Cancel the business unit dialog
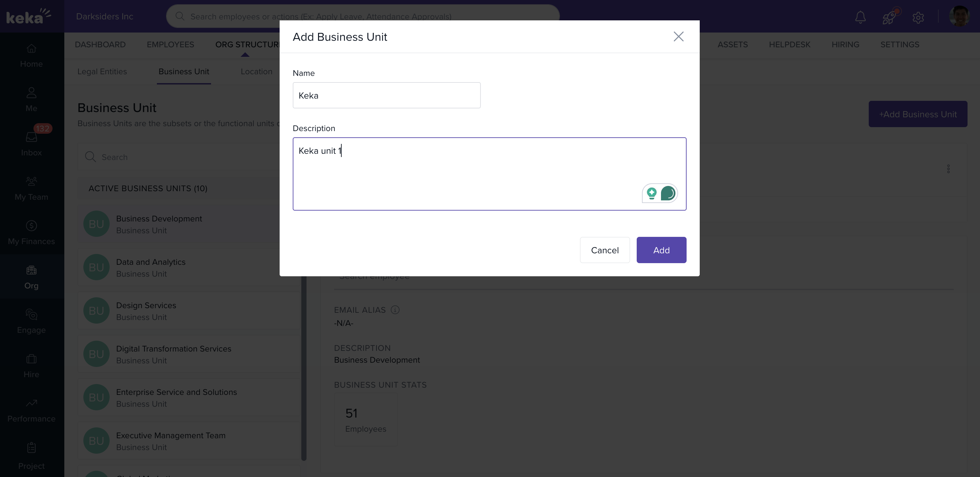This screenshot has height=477, width=980. [x=605, y=250]
